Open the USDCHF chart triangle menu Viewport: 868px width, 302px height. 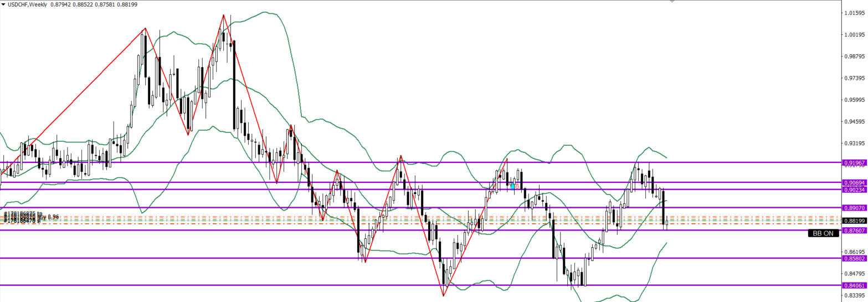3,4
